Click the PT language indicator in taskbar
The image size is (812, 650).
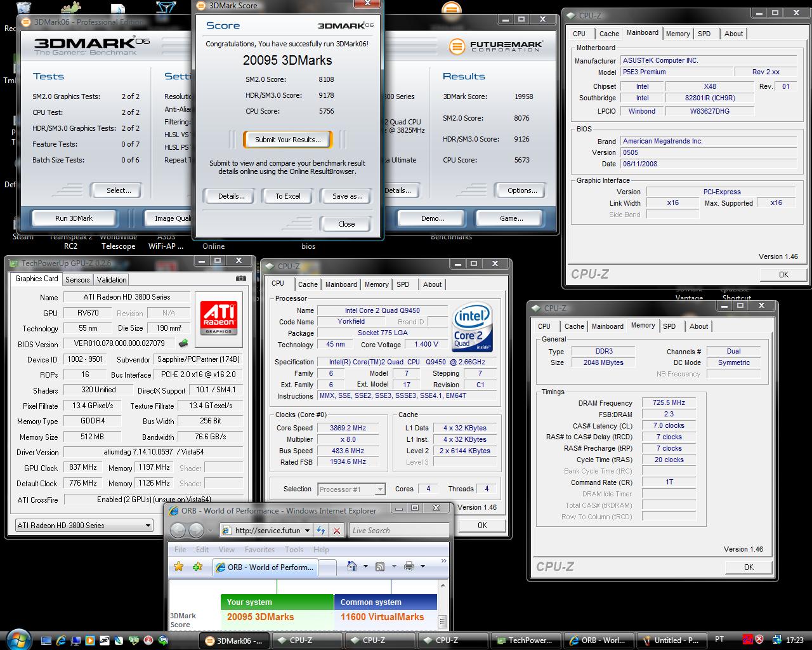point(719,640)
